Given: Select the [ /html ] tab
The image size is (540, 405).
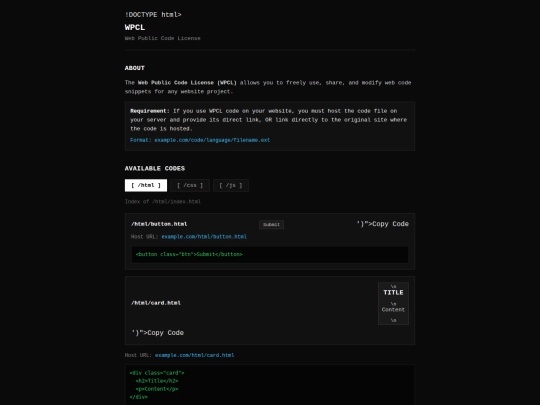Looking at the screenshot, I should pos(146,185).
